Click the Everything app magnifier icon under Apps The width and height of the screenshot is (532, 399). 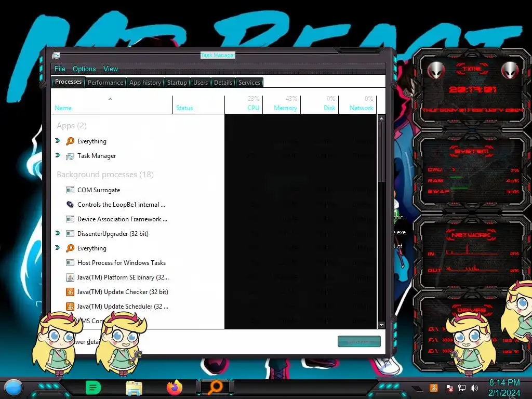click(70, 141)
